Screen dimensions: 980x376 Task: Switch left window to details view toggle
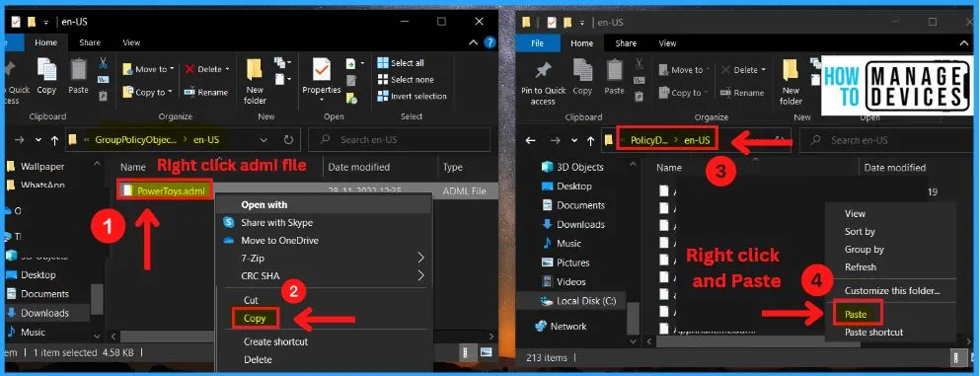coord(467,352)
